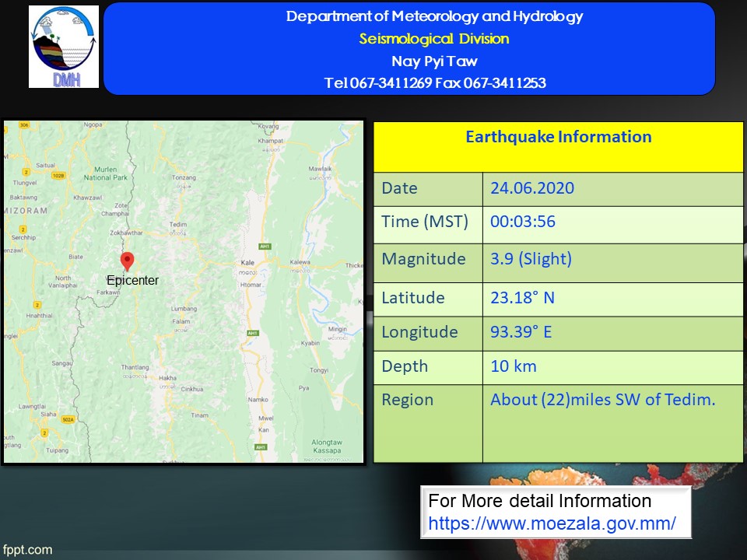Click the 'Mingin' town label on the map

(337, 329)
